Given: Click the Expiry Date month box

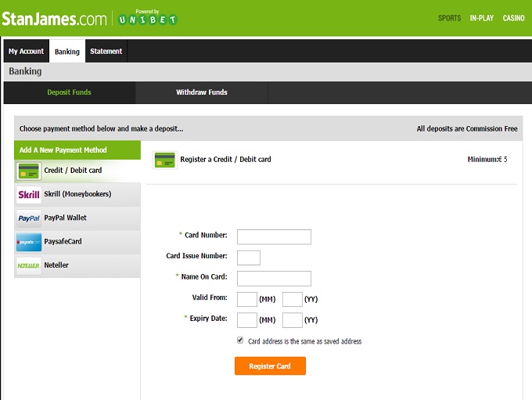Looking at the screenshot, I should click(246, 319).
